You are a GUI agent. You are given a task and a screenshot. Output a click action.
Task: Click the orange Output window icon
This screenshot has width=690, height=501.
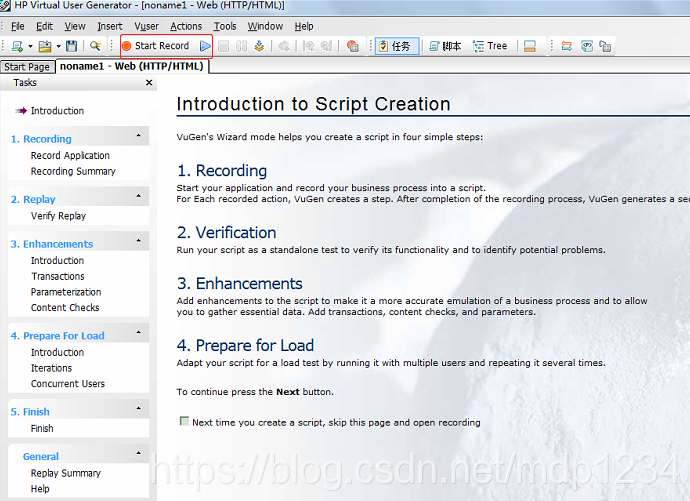[530, 46]
